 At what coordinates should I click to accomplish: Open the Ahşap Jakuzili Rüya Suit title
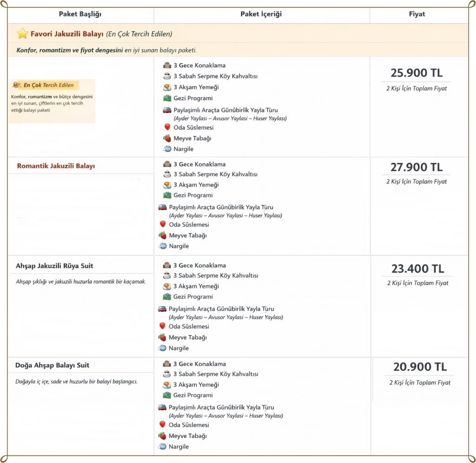click(x=54, y=266)
